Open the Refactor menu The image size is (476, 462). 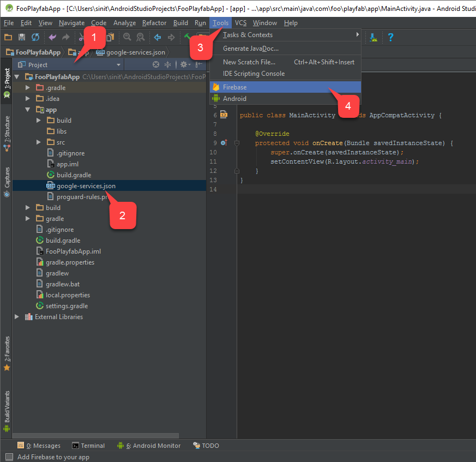[154, 23]
